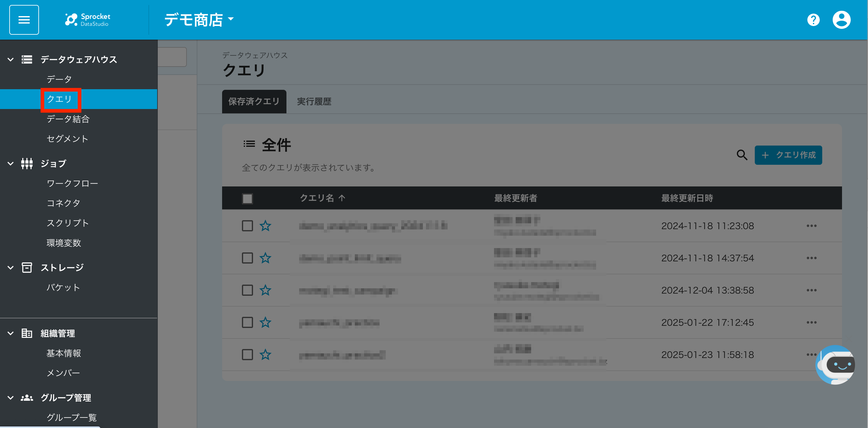The height and width of the screenshot is (428, 868).
Task: Open more options for 2025-01-22 17:12:45 row
Action: 811,322
